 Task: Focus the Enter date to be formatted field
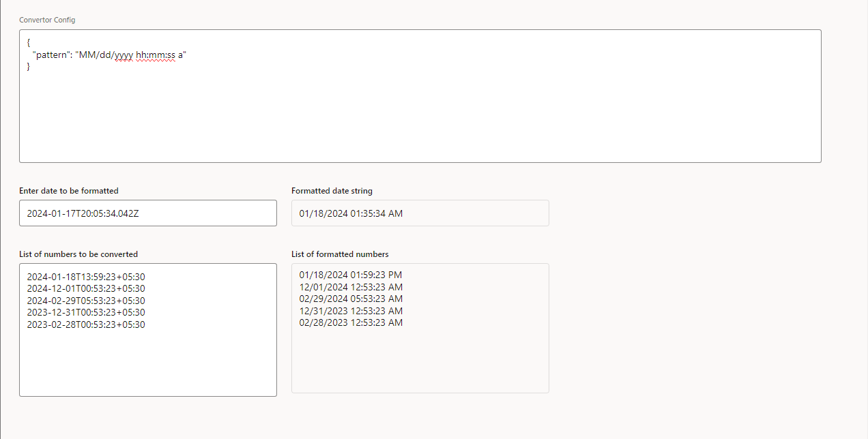[147, 213]
